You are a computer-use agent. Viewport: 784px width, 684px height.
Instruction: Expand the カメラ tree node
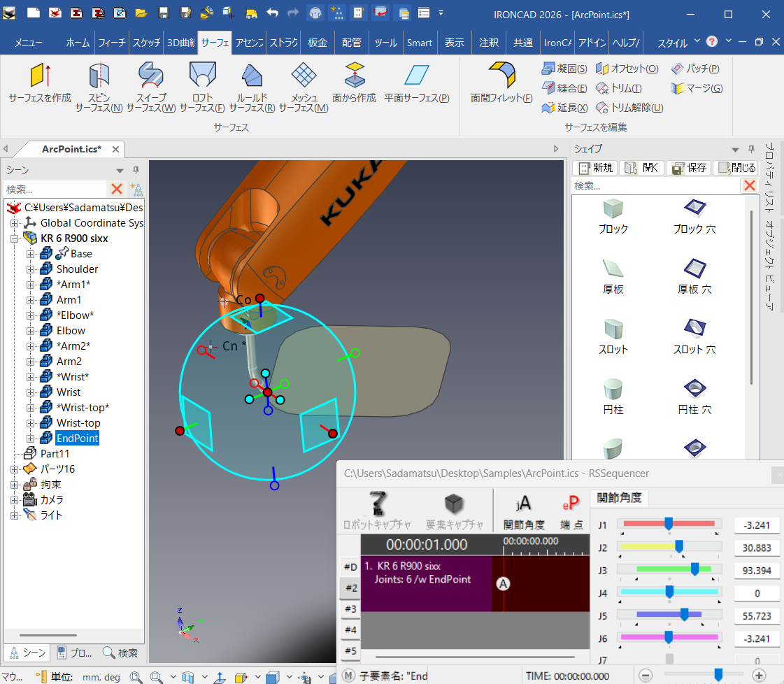pyautogui.click(x=15, y=500)
